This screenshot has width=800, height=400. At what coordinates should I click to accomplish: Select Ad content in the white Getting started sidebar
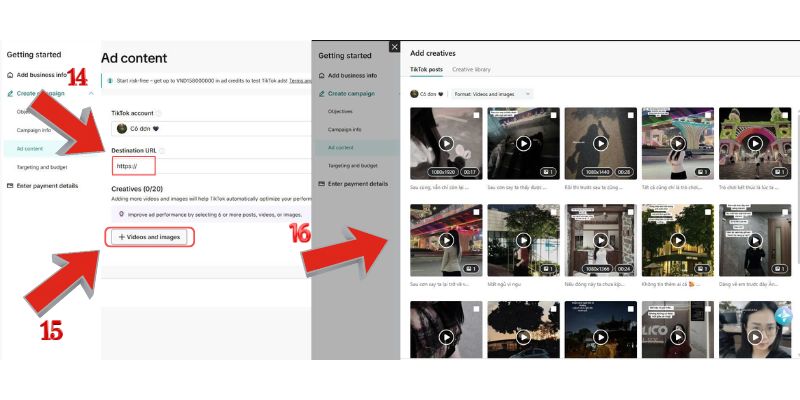(x=52, y=149)
